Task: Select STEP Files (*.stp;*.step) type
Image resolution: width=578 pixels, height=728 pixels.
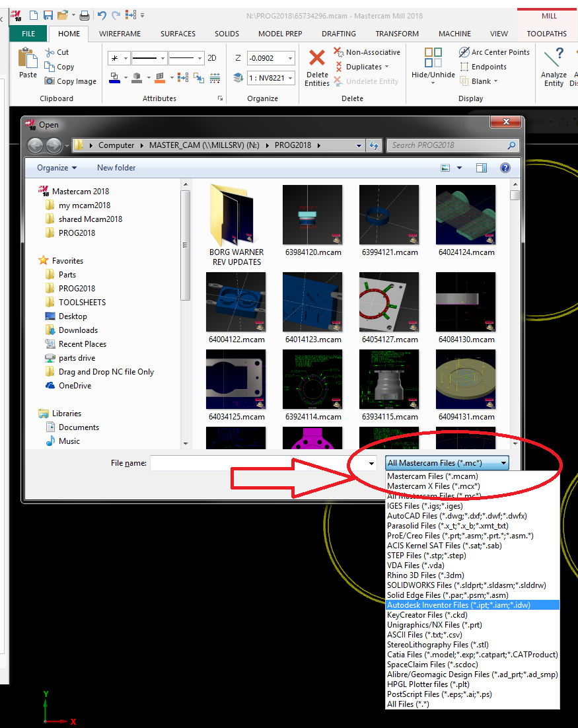Action: [x=472, y=556]
